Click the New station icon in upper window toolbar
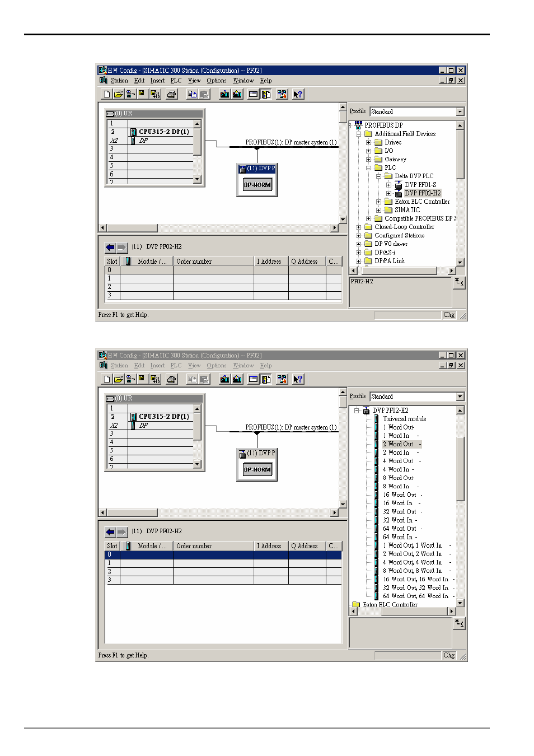This screenshot has height=756, width=534. [x=106, y=94]
